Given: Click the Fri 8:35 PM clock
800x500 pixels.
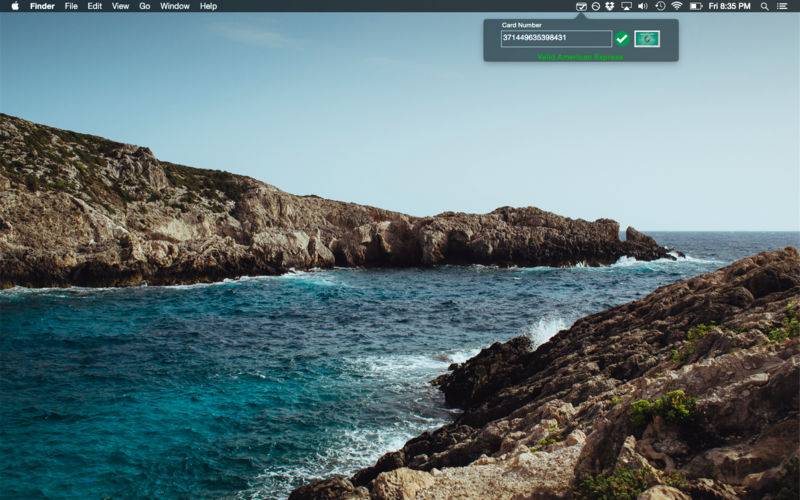Looking at the screenshot, I should coord(730,6).
